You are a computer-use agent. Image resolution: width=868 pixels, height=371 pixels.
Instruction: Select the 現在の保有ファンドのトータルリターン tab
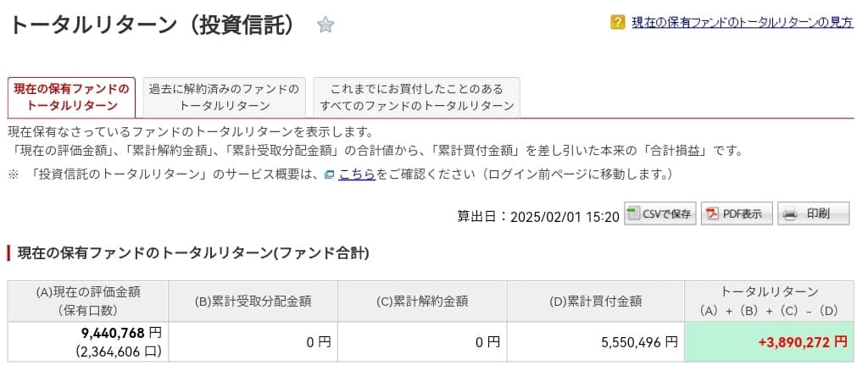point(72,97)
